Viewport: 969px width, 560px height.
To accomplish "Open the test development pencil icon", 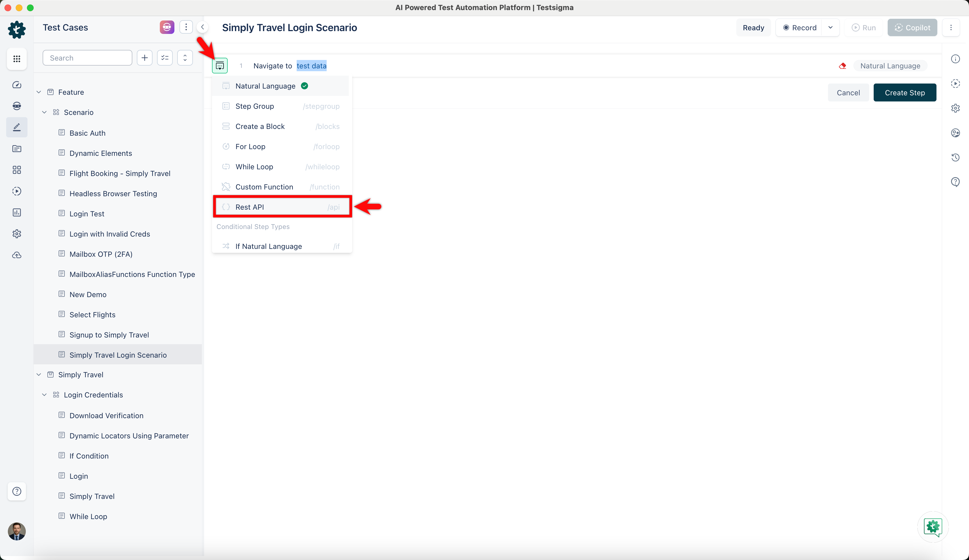I will pyautogui.click(x=17, y=127).
